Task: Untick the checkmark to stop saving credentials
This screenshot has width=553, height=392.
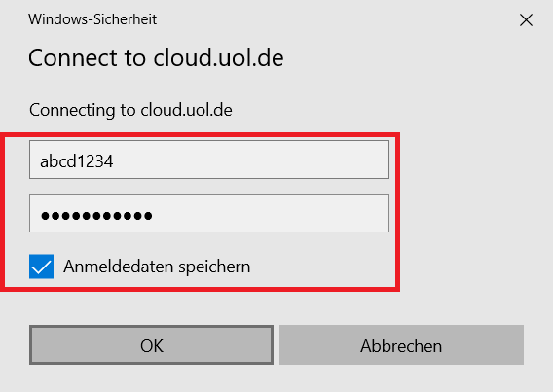Action: click(41, 267)
